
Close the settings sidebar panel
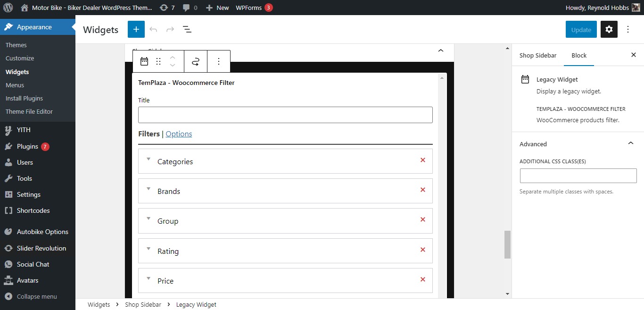tap(634, 55)
